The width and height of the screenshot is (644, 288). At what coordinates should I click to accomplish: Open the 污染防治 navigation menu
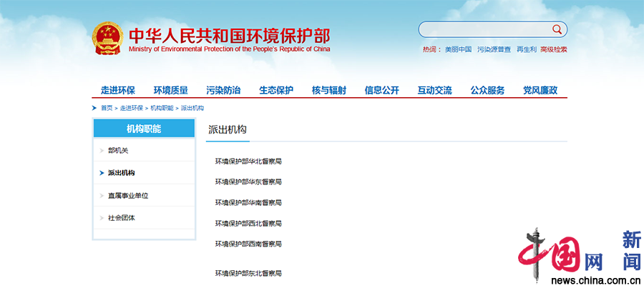(223, 90)
